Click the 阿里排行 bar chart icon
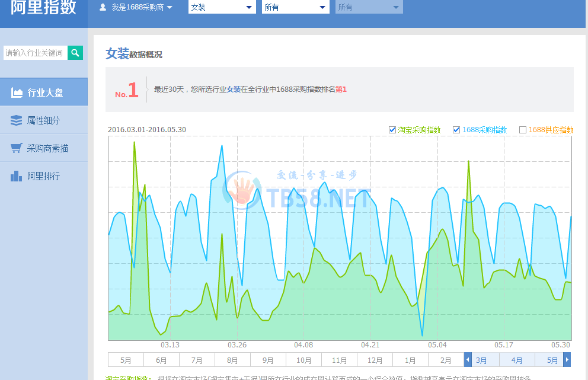The height and width of the screenshot is (380, 588). pos(16,176)
